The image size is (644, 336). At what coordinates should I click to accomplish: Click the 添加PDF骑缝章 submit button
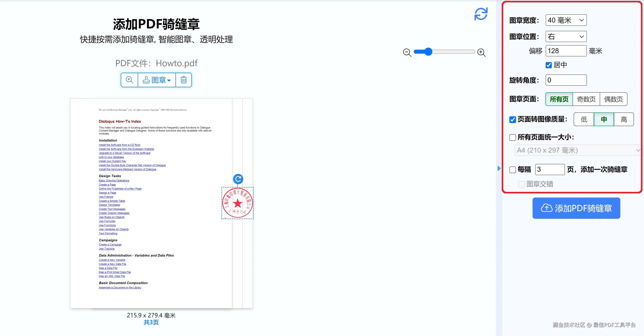tap(576, 208)
